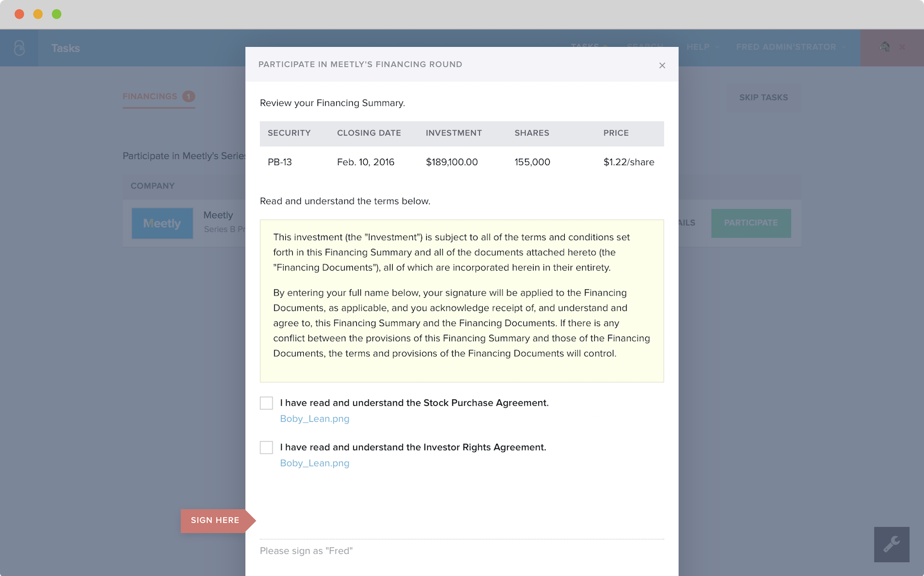Click the logo icon in the header

click(19, 48)
